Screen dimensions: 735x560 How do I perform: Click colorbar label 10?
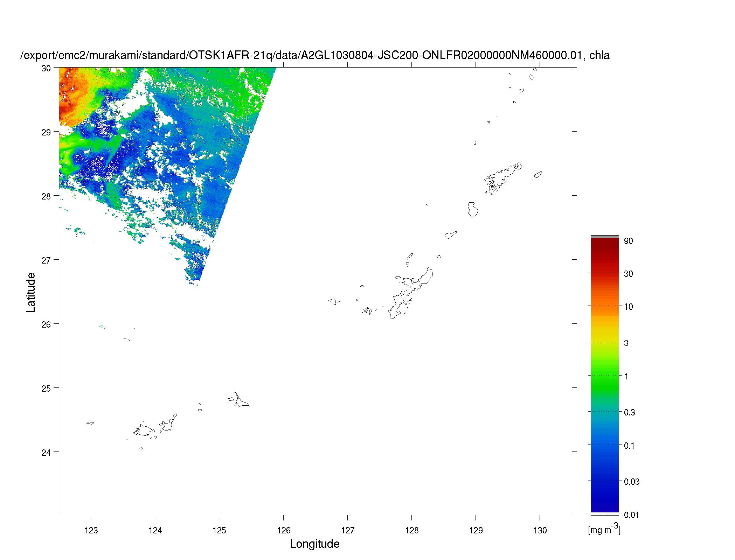pyautogui.click(x=629, y=307)
